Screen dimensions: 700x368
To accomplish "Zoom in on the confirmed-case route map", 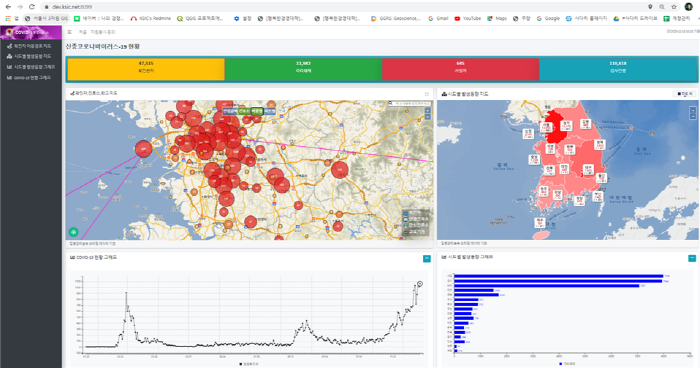I will tap(428, 110).
